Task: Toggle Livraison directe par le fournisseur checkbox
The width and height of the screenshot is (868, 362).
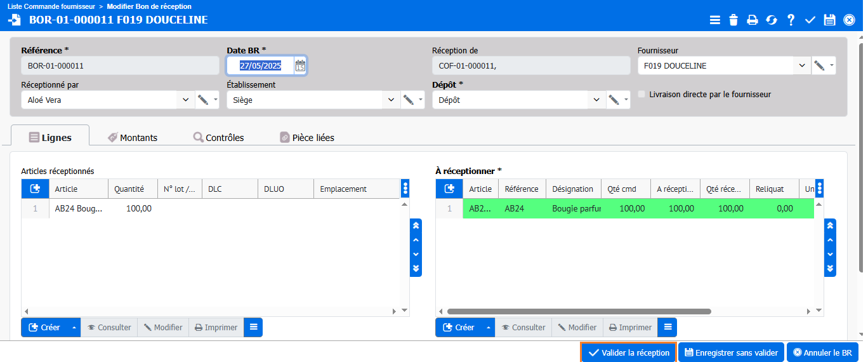Action: point(641,94)
